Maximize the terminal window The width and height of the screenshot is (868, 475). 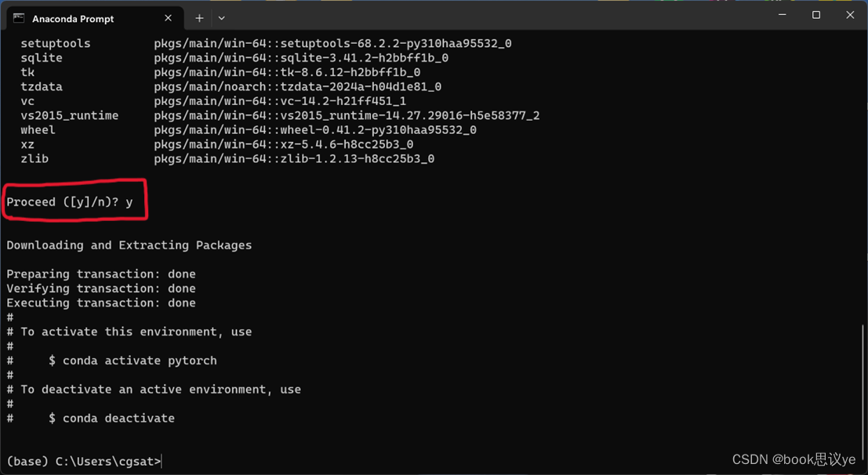click(815, 15)
